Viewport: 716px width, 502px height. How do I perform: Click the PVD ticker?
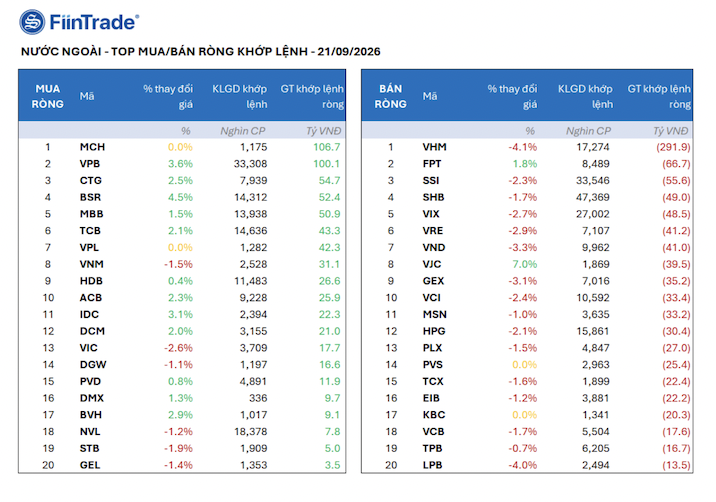tap(90, 381)
